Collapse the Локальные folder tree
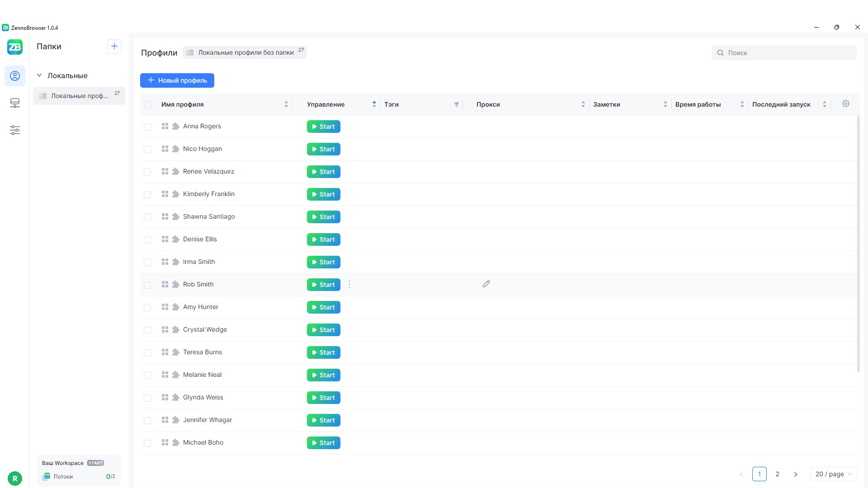Screen dimensions: 868x488 pyautogui.click(x=39, y=75)
